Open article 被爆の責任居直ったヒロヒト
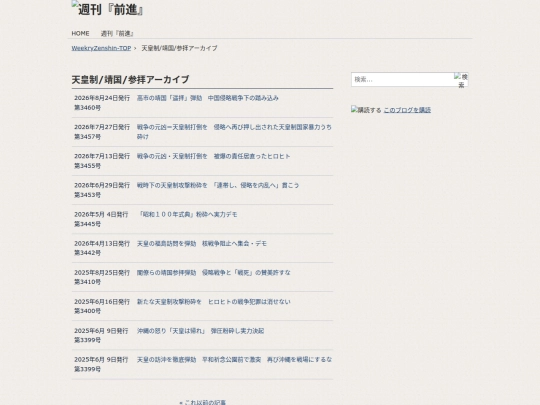Screen dimensions: 540x405 coord(214,156)
